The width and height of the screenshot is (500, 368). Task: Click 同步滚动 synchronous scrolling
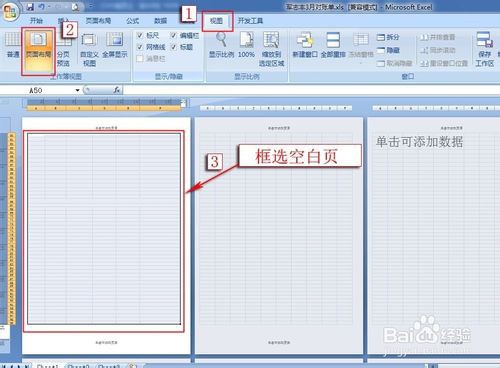pos(438,50)
